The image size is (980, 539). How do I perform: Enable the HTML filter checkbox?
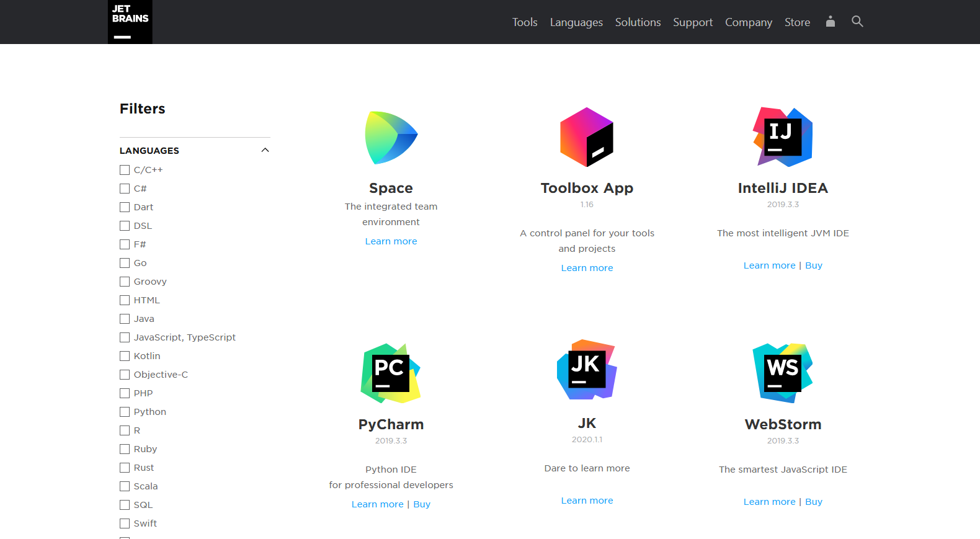pos(125,300)
